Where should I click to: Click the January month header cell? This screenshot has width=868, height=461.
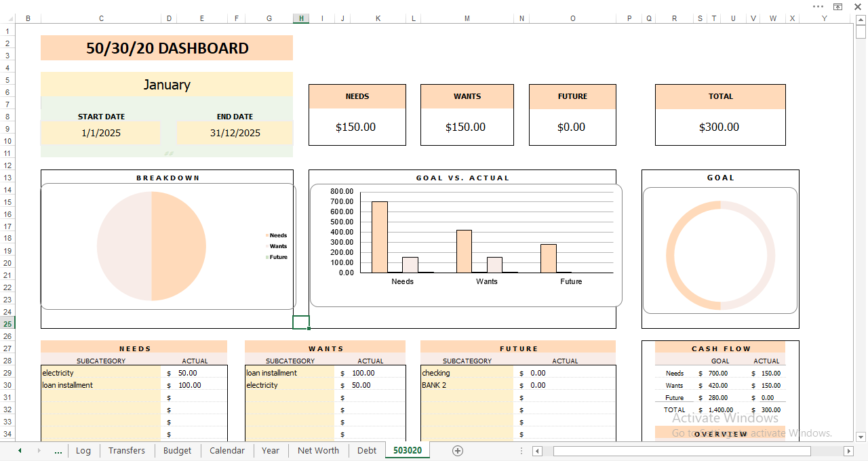tap(167, 84)
